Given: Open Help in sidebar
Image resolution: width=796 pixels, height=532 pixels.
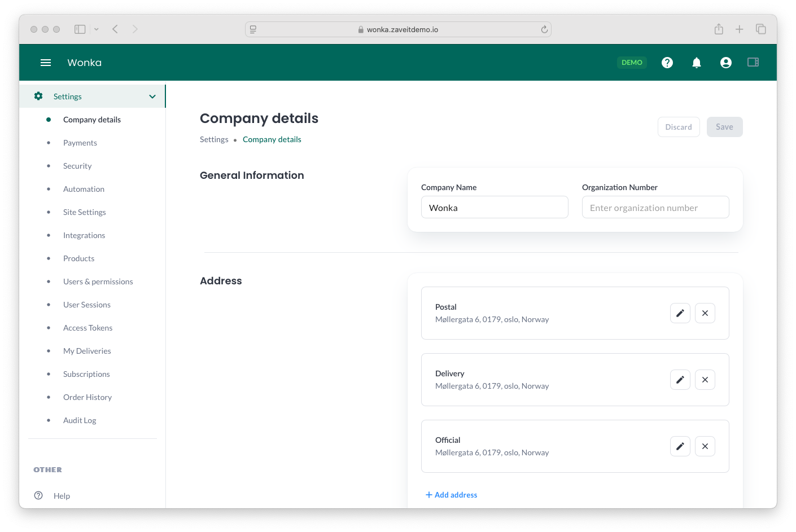Looking at the screenshot, I should pos(62,496).
